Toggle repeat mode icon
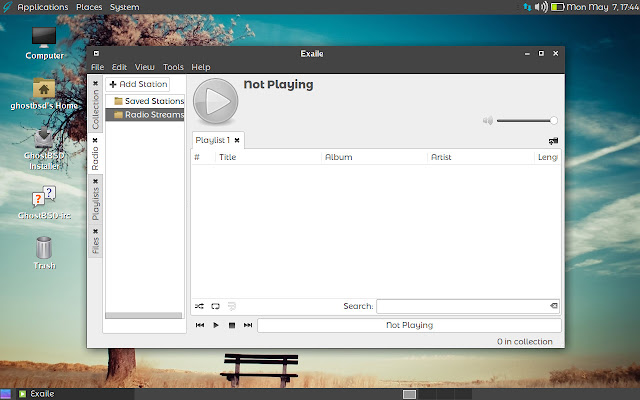Image resolution: width=640 pixels, height=400 pixels. coord(215,306)
